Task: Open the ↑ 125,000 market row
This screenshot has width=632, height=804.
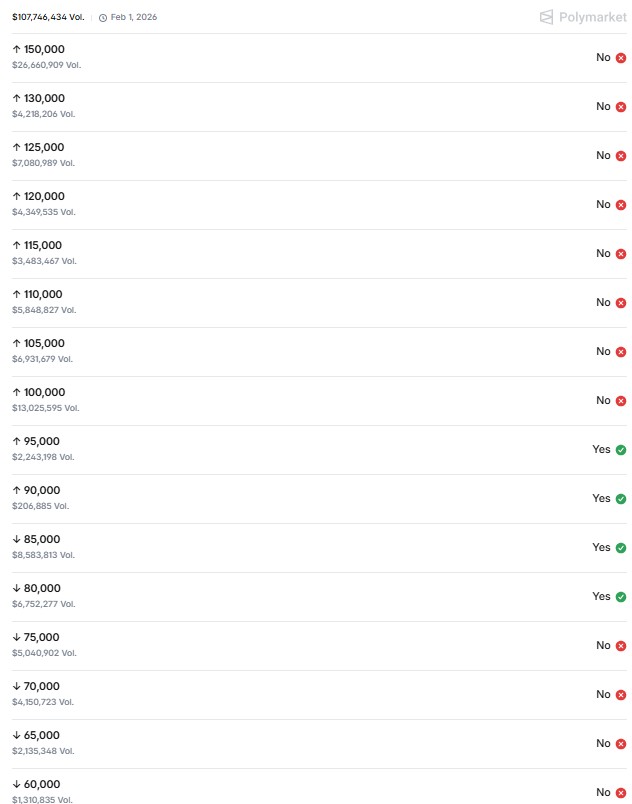Action: pyautogui.click(x=300, y=155)
